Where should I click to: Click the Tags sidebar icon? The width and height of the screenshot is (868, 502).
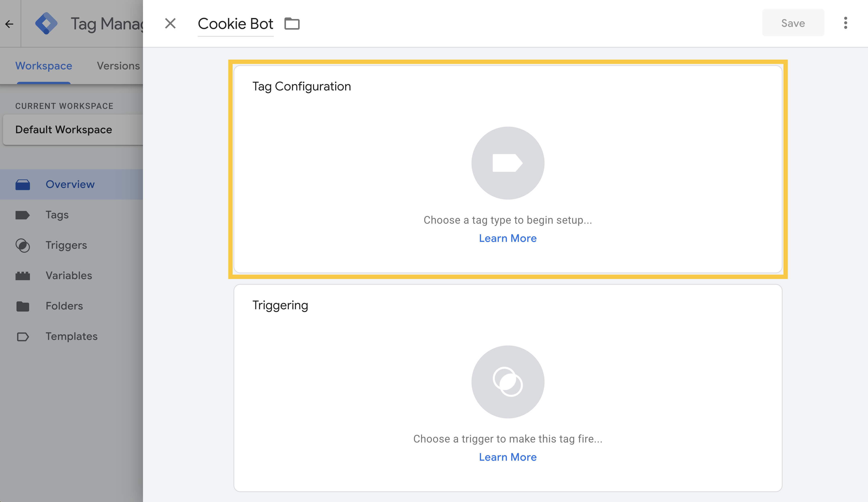[23, 215]
